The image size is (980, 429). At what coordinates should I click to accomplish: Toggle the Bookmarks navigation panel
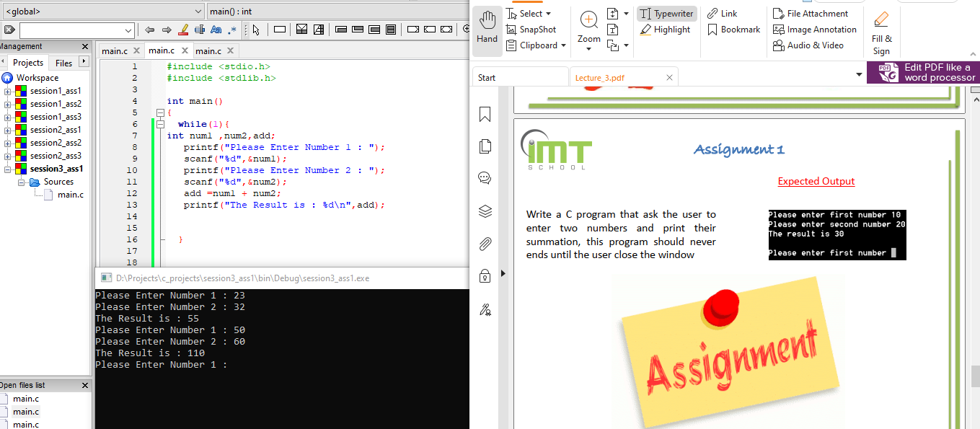[x=484, y=115]
